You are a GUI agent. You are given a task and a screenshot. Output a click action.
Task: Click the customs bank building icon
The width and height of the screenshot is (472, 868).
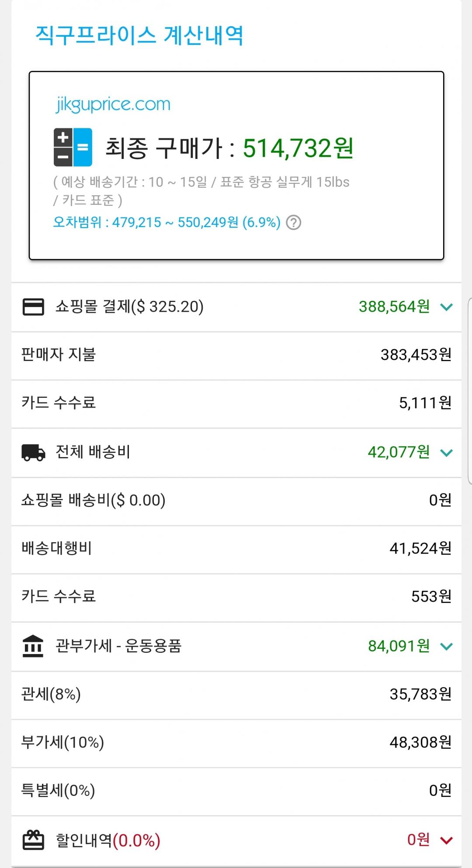tap(33, 646)
